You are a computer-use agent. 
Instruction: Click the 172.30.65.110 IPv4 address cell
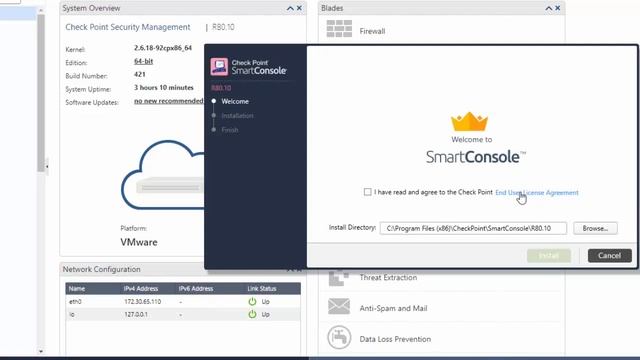(142, 302)
